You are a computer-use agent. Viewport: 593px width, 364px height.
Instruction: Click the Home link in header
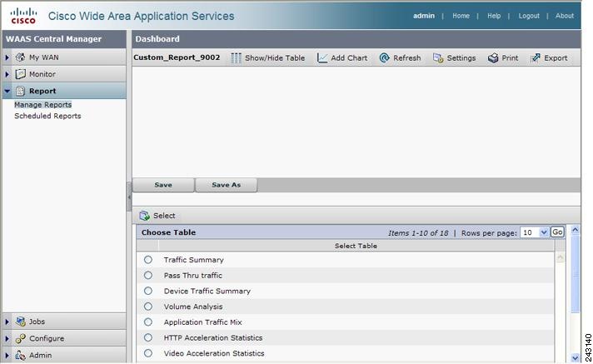pyautogui.click(x=461, y=16)
